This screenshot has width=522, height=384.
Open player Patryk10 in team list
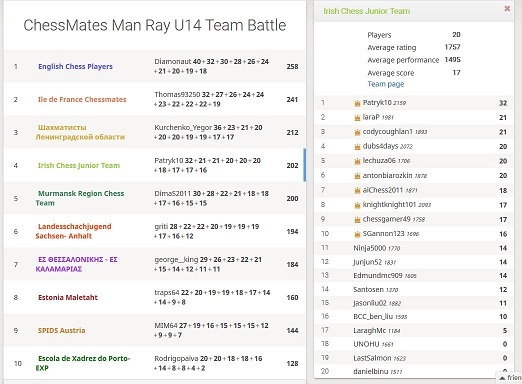coord(414,103)
